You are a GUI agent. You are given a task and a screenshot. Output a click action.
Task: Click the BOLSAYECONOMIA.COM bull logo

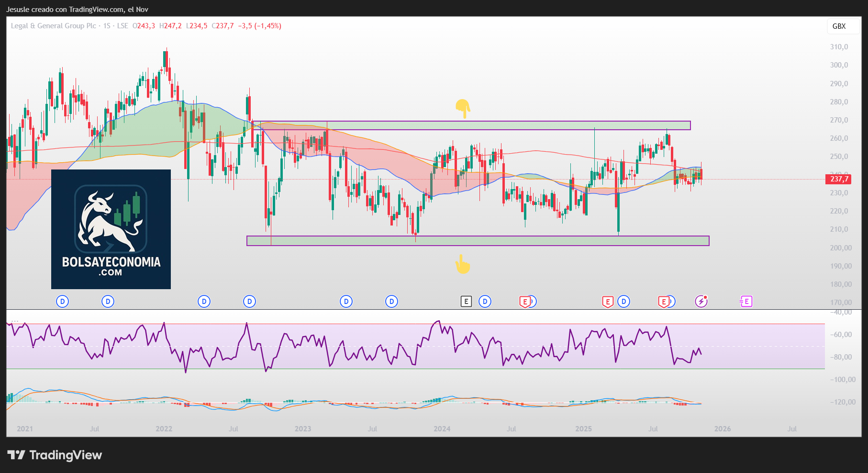111,229
